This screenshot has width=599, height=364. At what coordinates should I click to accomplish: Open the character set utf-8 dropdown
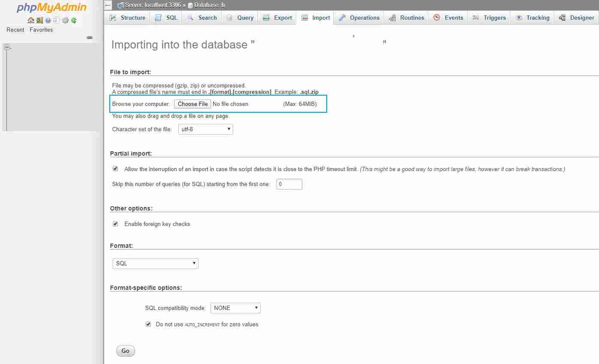[x=206, y=129]
